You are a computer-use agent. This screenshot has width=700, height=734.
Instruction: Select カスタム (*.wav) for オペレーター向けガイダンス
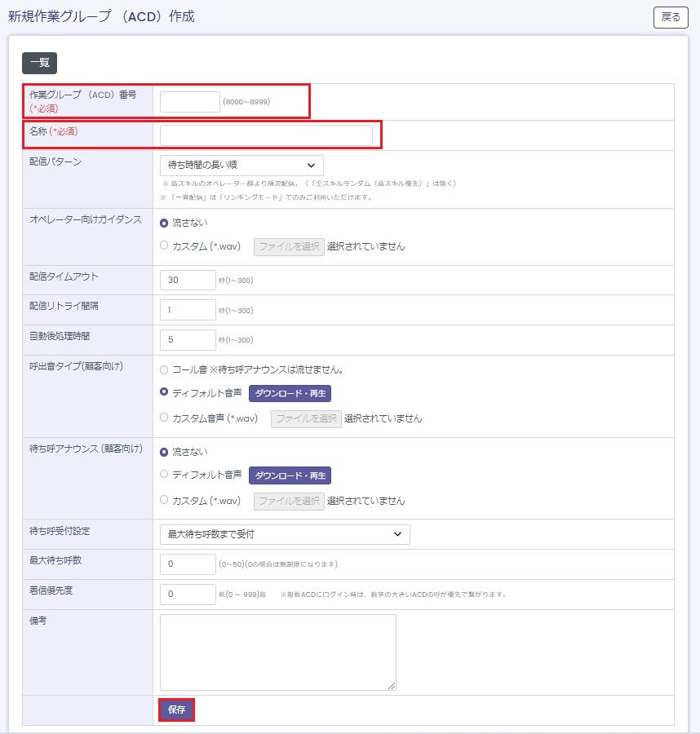(x=165, y=246)
